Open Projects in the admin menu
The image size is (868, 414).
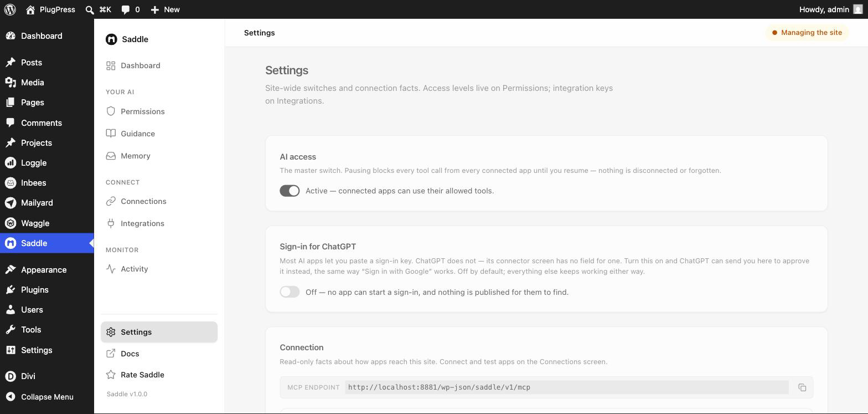[x=47, y=143]
